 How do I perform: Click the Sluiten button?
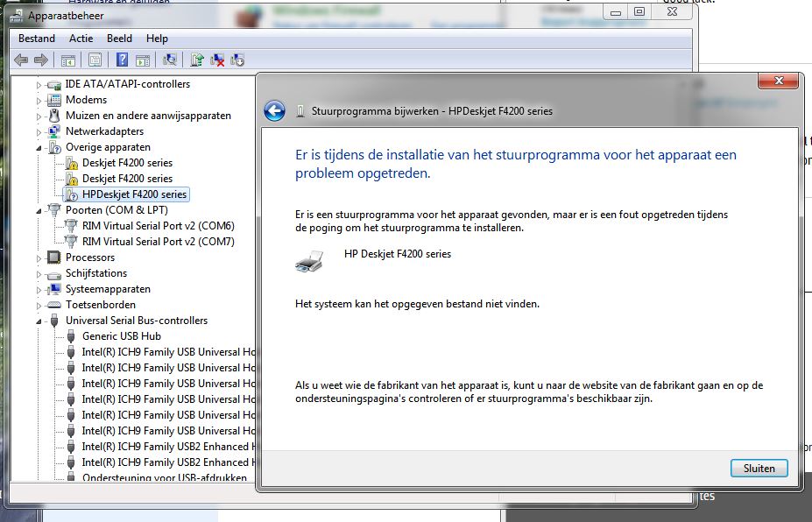click(x=759, y=469)
